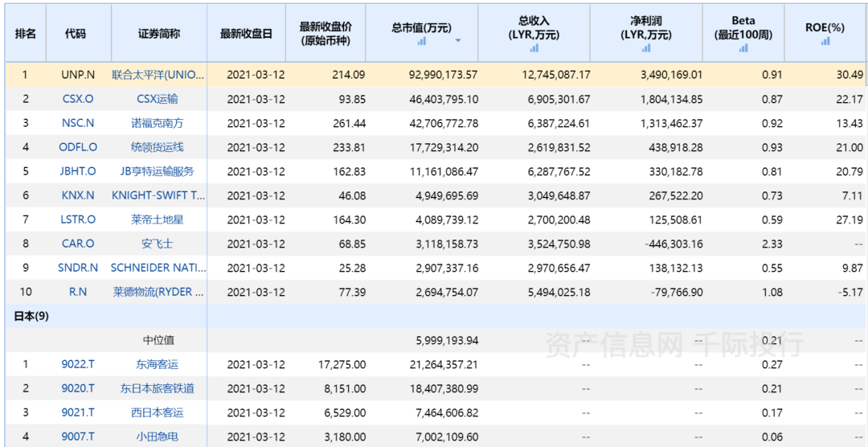Open security name 西日本客运

pos(159,412)
